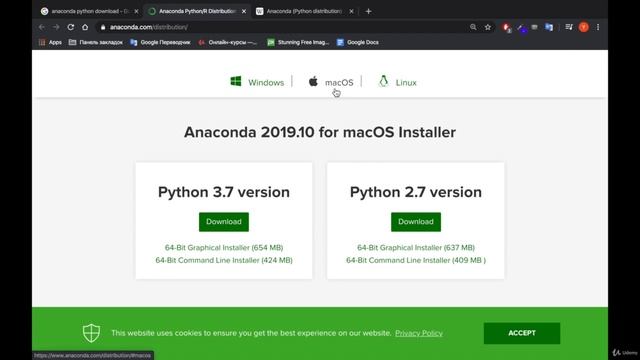The image size is (640, 360).
Task: Open the Apps bookmark shortcut
Action: coord(50,42)
